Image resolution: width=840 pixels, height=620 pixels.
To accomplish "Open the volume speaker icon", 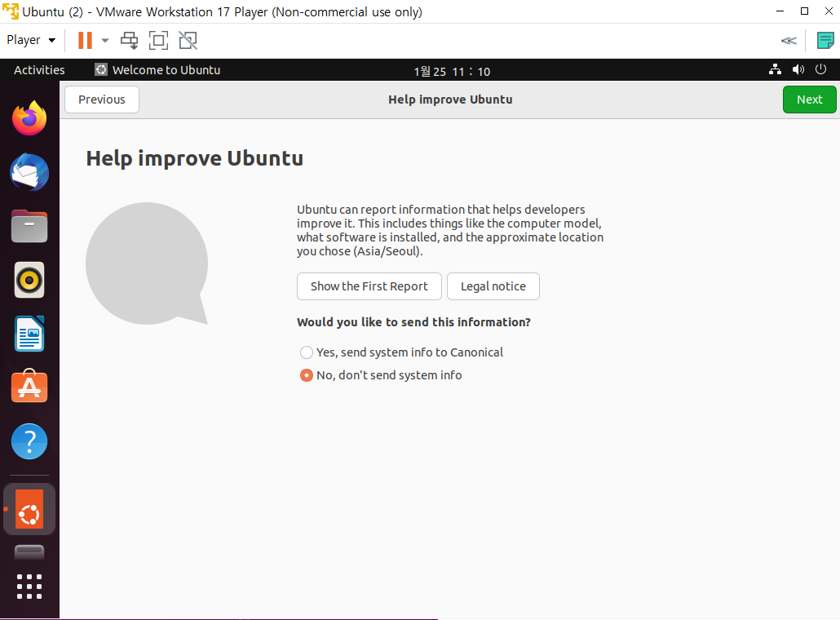I will point(798,69).
